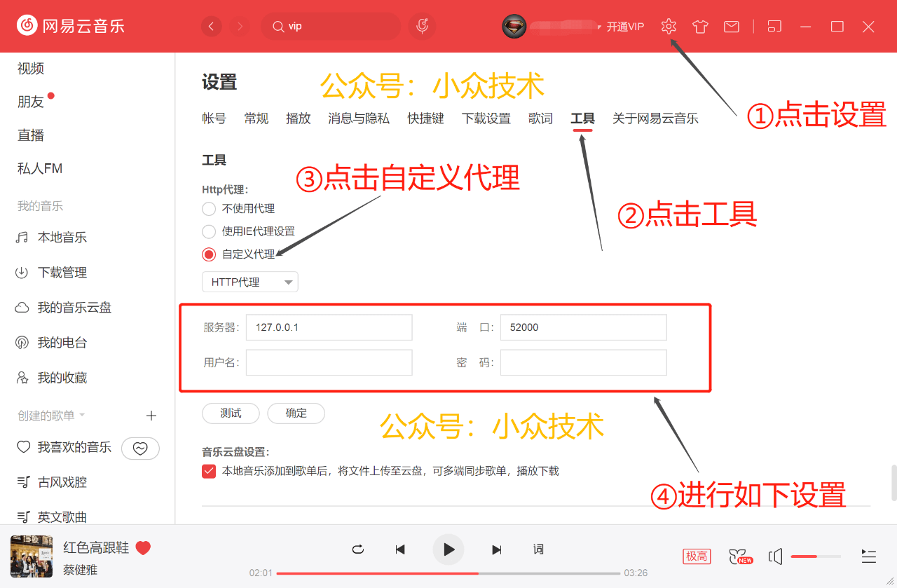Open the play queue list icon
This screenshot has height=588, width=897.
pyautogui.click(x=869, y=556)
